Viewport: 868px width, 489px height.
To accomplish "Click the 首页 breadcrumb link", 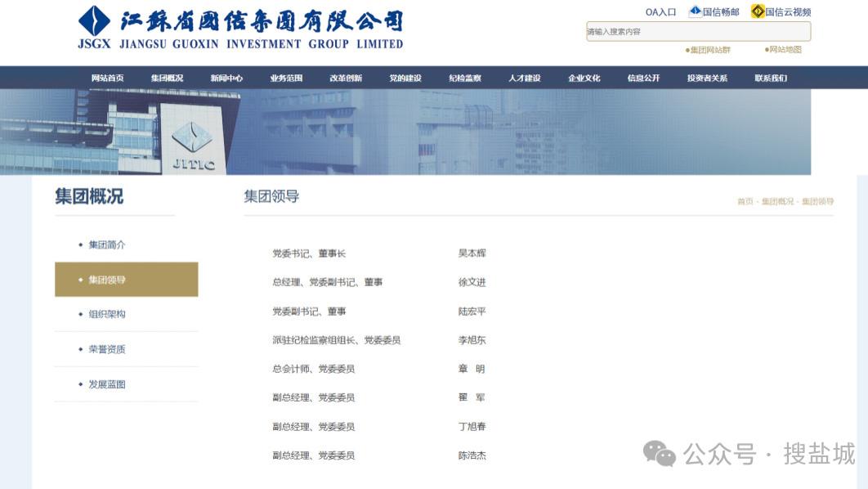I will [745, 202].
